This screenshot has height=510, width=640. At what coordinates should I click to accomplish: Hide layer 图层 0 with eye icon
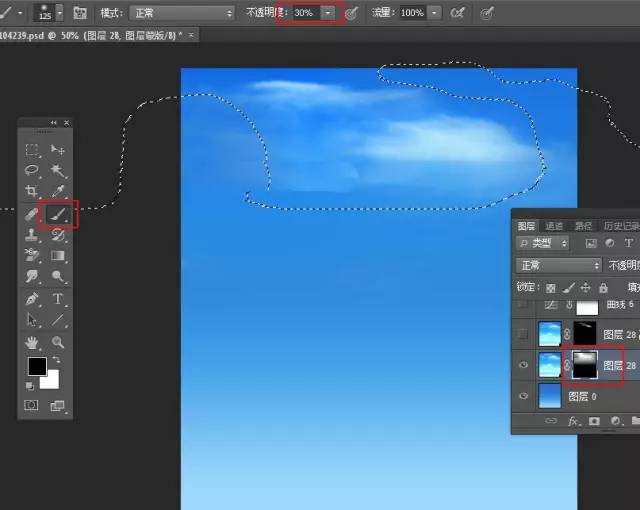(523, 396)
